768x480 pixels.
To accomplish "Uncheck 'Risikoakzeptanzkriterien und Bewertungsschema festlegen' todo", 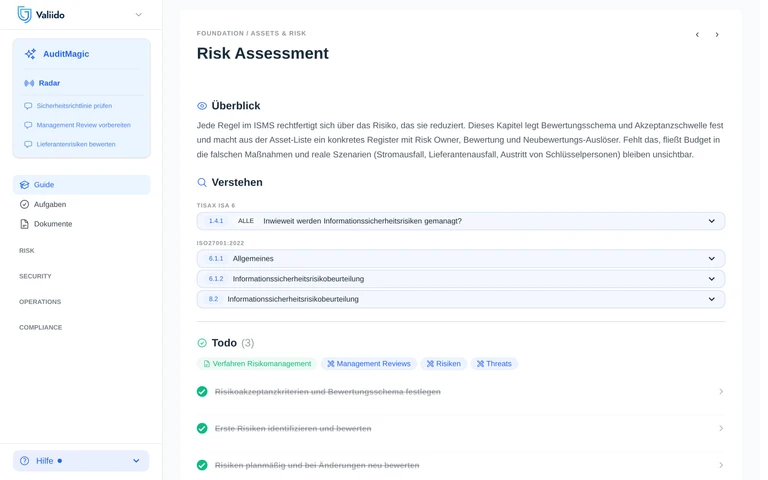I will point(202,392).
